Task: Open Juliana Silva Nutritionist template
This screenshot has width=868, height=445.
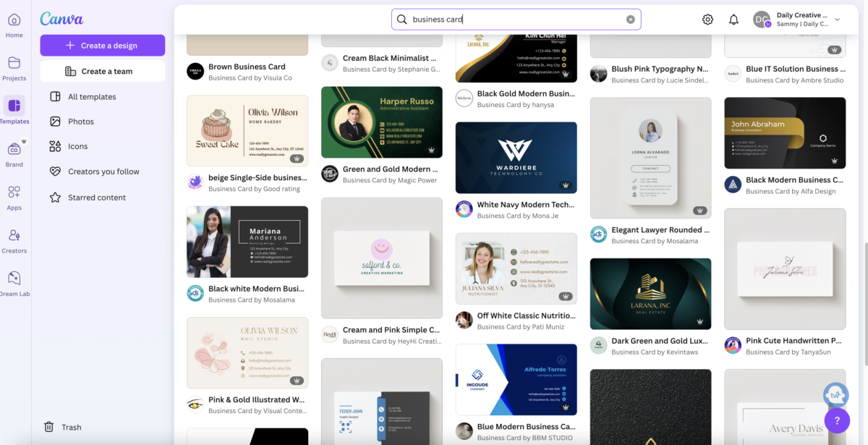Action: pos(516,268)
